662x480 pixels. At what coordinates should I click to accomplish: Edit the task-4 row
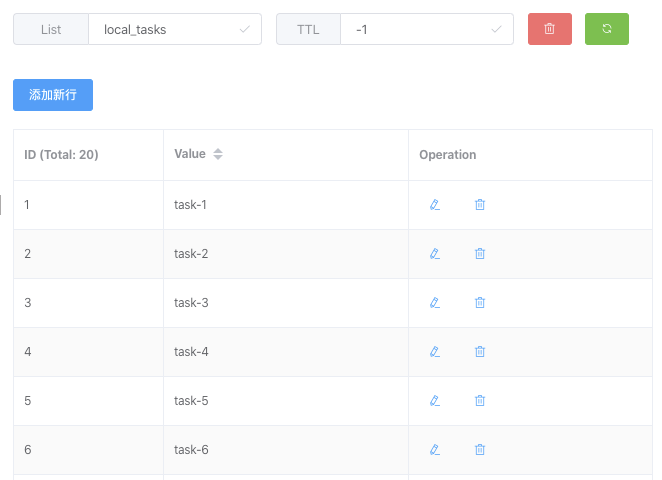434,352
